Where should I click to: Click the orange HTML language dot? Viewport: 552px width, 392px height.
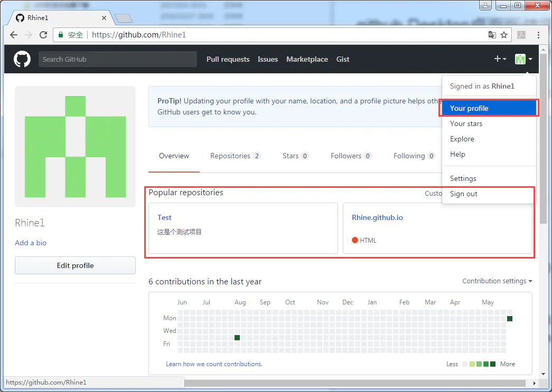[x=355, y=240]
